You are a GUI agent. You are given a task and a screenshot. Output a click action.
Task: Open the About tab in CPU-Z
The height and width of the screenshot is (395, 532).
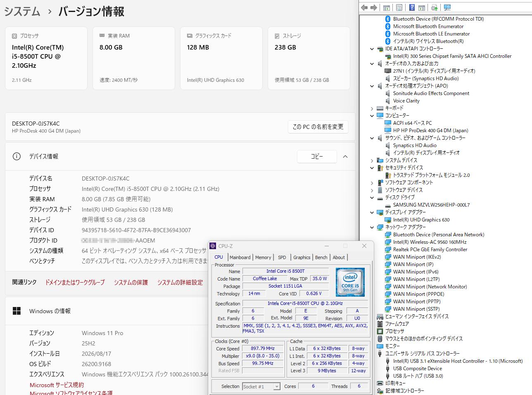click(339, 257)
